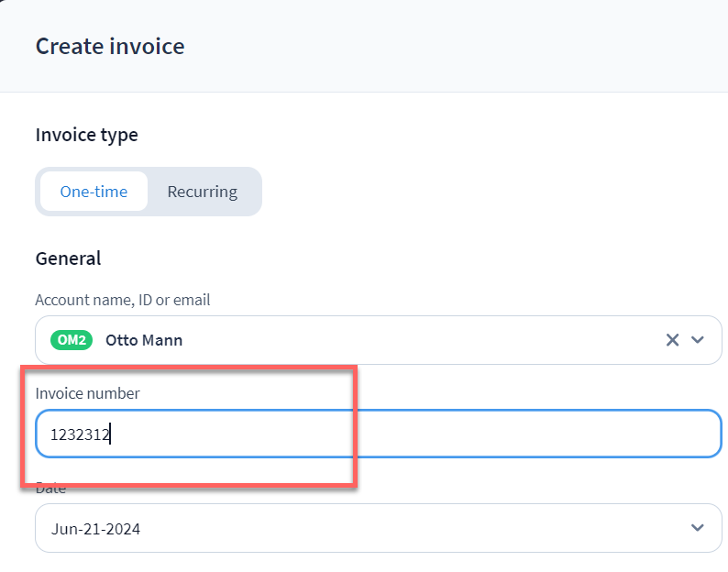Viewport: 728px width, 572px height.
Task: Expand the account selector chevron
Action: click(698, 340)
